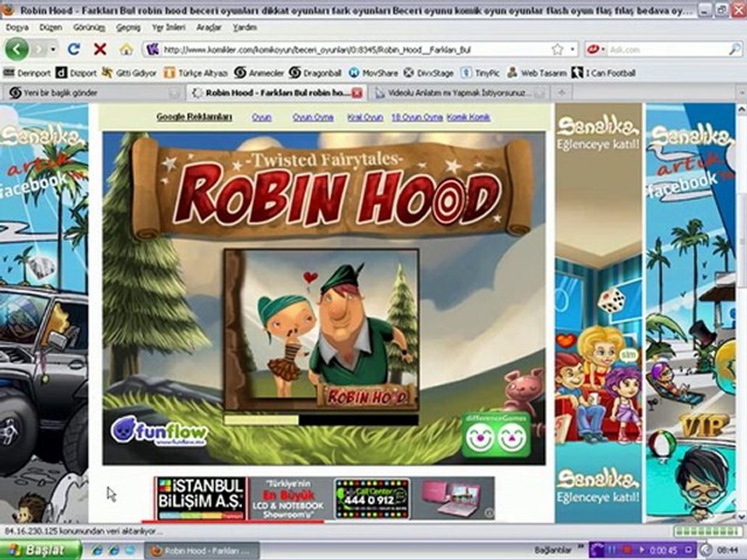Open the tab list dropdown arrow
This screenshot has width=747, height=560.
[742, 93]
